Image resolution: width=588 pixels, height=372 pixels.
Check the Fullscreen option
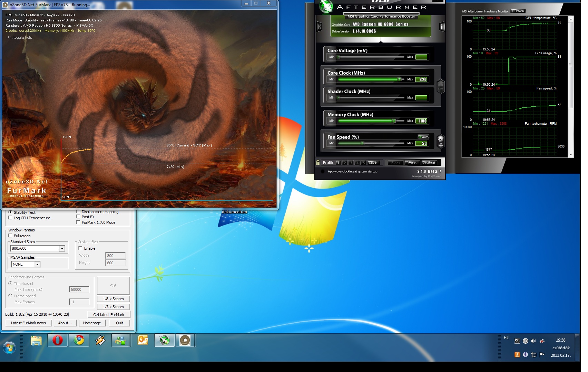point(10,236)
